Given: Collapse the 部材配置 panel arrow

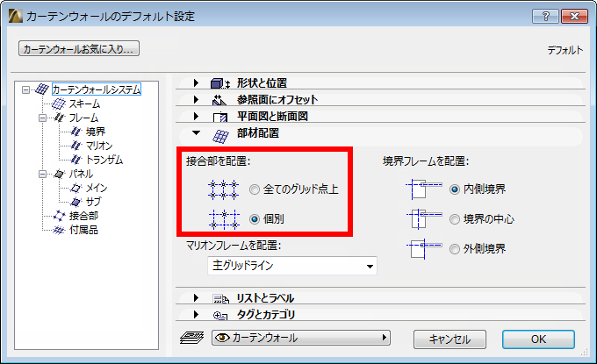Looking at the screenshot, I should 196,133.
